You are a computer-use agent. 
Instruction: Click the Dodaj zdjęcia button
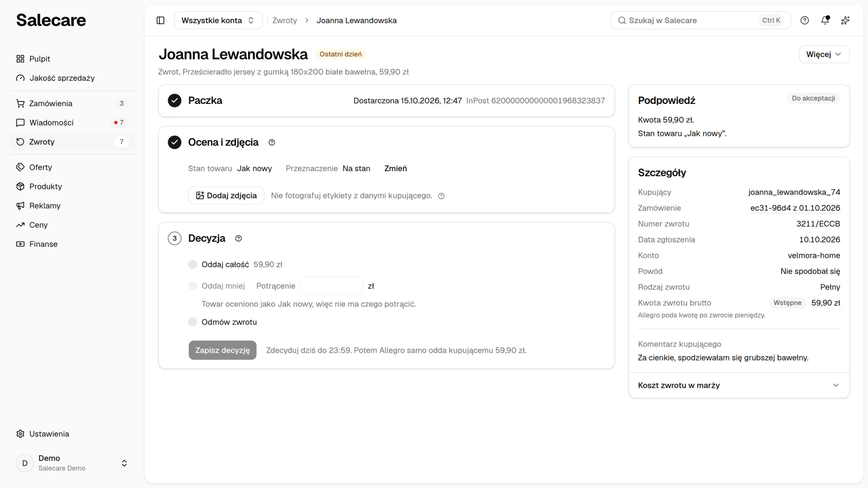pyautogui.click(x=226, y=196)
